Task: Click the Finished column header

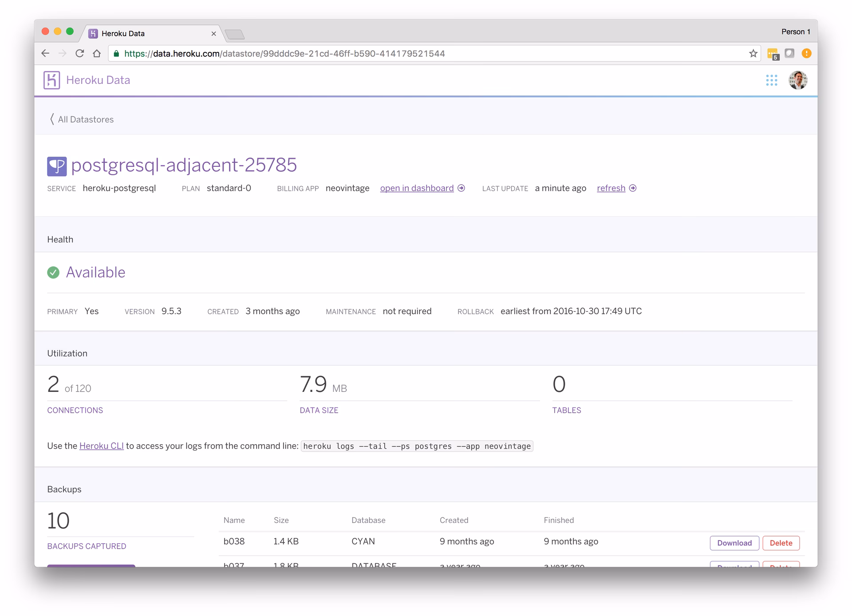Action: pos(559,520)
